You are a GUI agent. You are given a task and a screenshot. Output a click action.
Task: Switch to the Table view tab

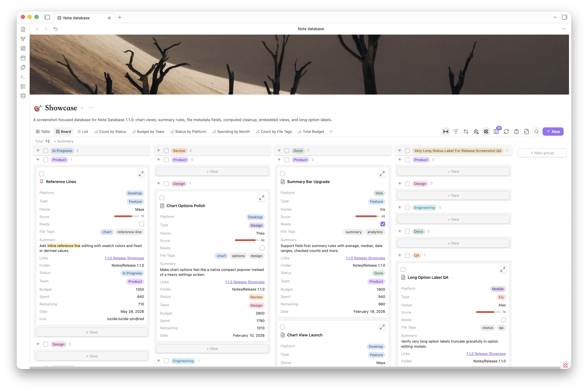coord(43,131)
